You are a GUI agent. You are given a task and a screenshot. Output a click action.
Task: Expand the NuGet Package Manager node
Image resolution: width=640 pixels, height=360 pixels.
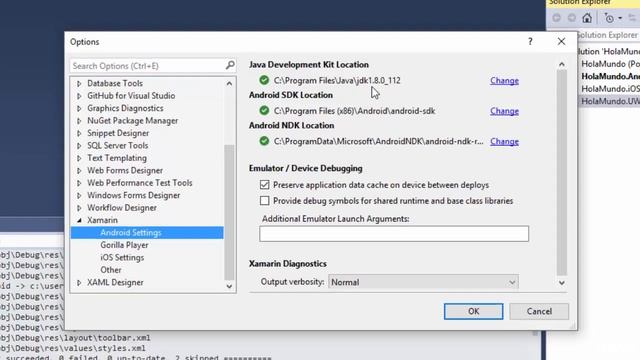[79, 121]
